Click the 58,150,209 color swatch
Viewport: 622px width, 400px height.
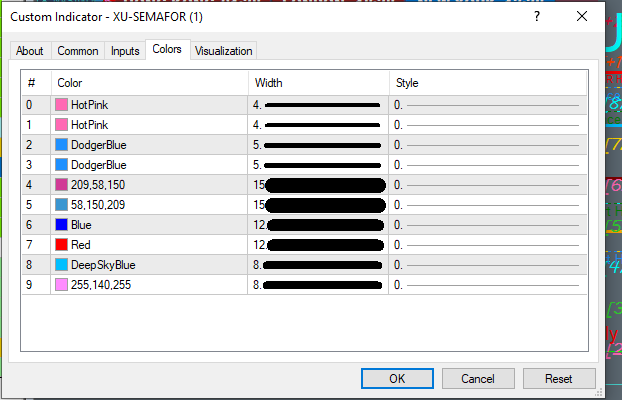click(x=62, y=205)
